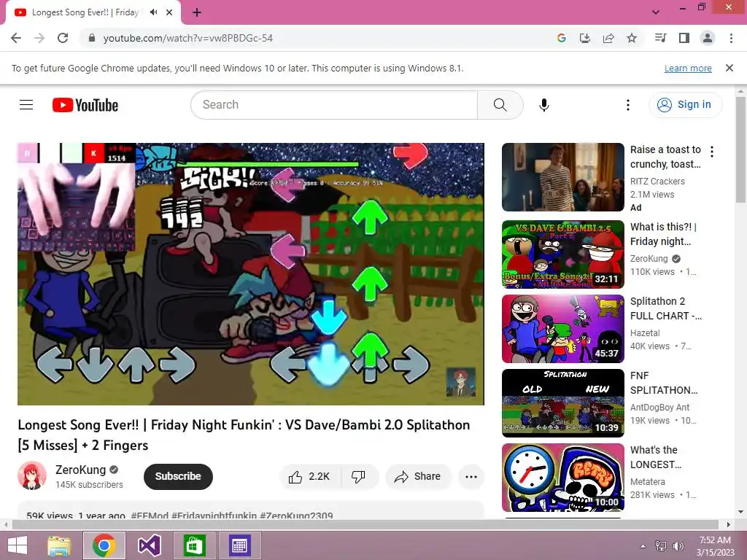Play the Splitathon 2 FULL CHART thumbnail

pos(562,329)
